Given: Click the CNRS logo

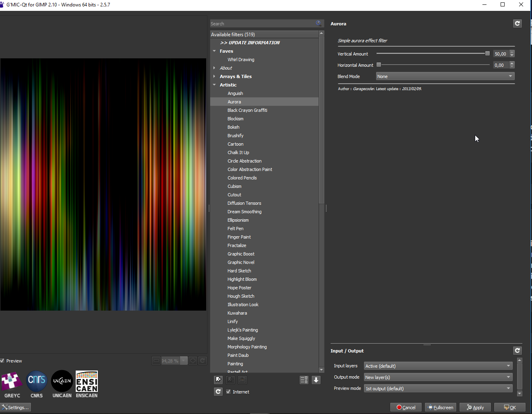Looking at the screenshot, I should [37, 381].
